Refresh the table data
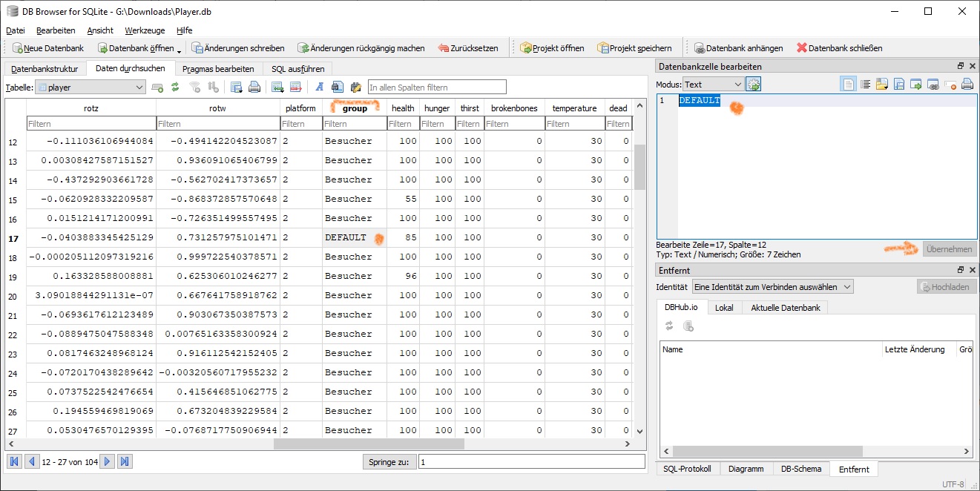 tap(175, 88)
